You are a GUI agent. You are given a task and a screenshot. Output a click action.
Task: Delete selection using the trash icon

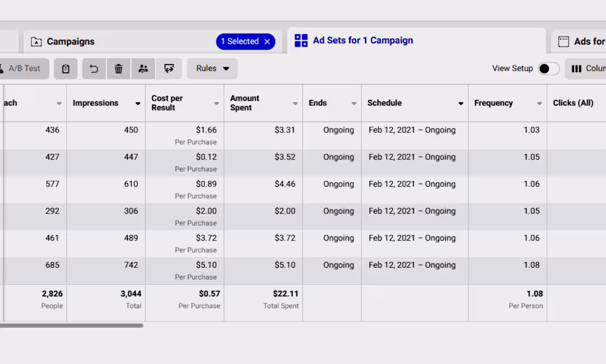coord(118,68)
